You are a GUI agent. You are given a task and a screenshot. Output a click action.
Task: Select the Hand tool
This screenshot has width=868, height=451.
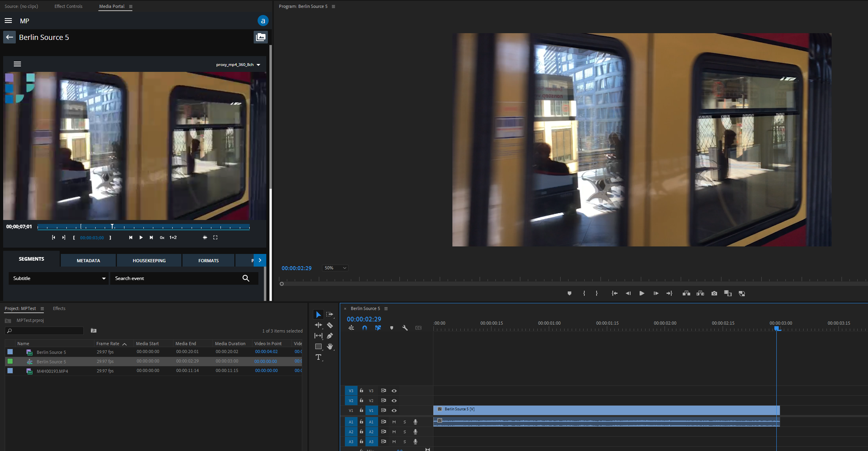pyautogui.click(x=330, y=346)
